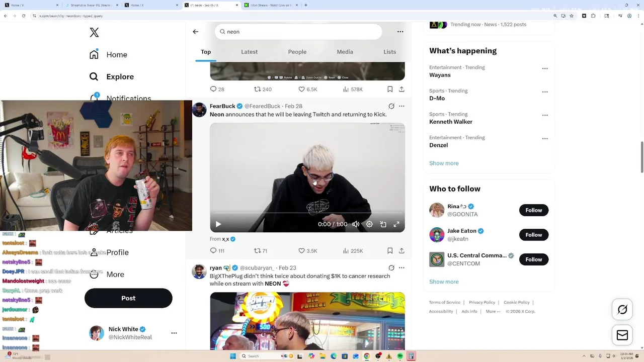The width and height of the screenshot is (644, 362).
Task: Like the post with 6.5K likes
Action: coord(307,89)
